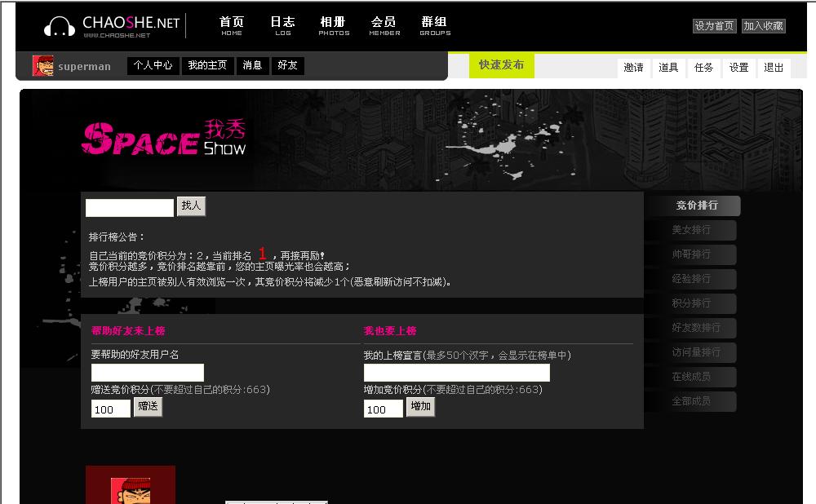Open the 首页 HOME menu

click(232, 25)
